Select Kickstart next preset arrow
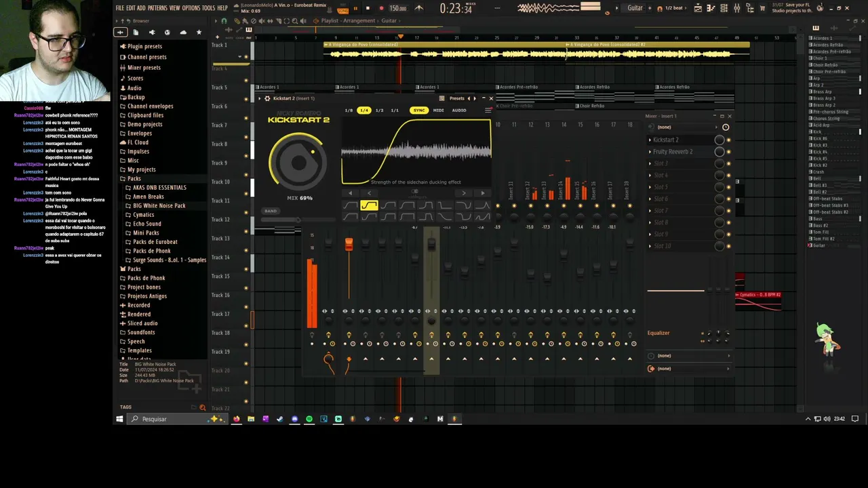Screen dimensions: 868x488 tap(475, 98)
